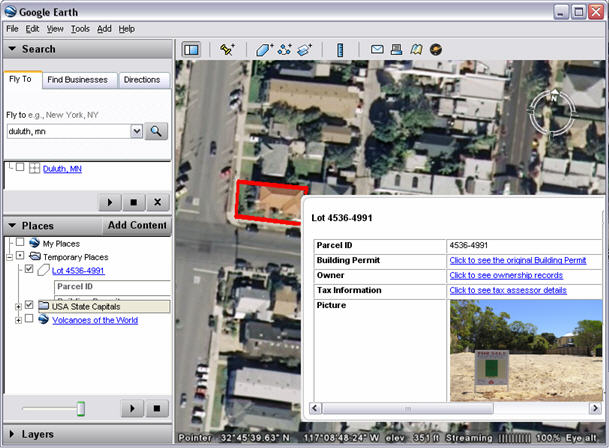Play tour in the Places panel

[x=132, y=408]
